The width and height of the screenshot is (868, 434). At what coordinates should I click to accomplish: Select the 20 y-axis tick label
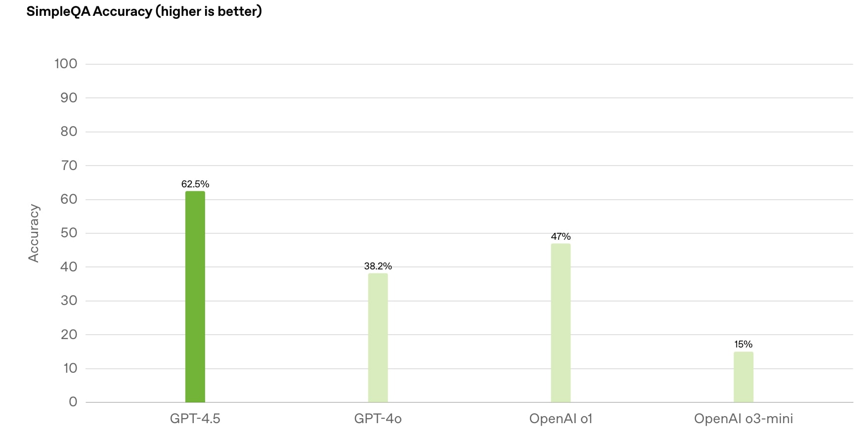click(69, 335)
